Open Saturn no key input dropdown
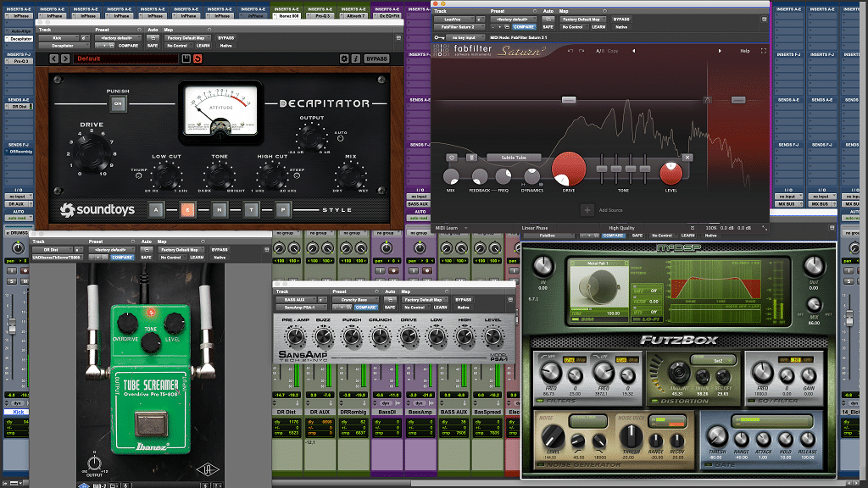The image size is (868, 488). [465, 37]
